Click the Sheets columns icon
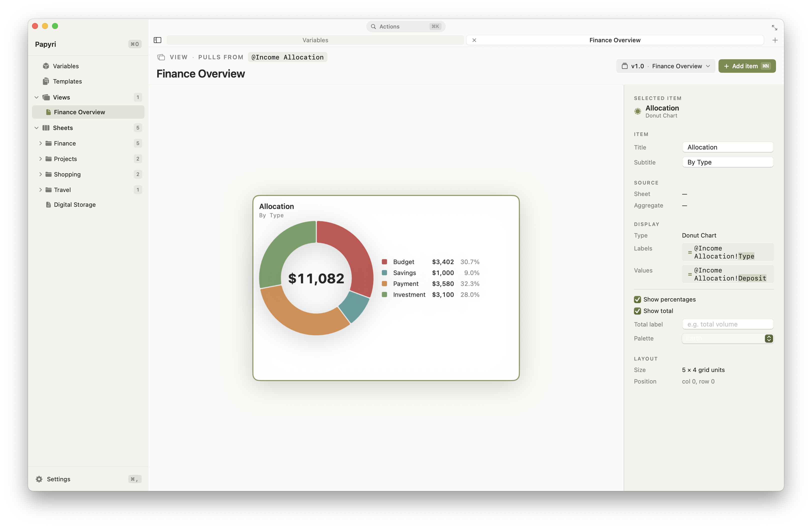812x528 pixels. click(x=46, y=128)
